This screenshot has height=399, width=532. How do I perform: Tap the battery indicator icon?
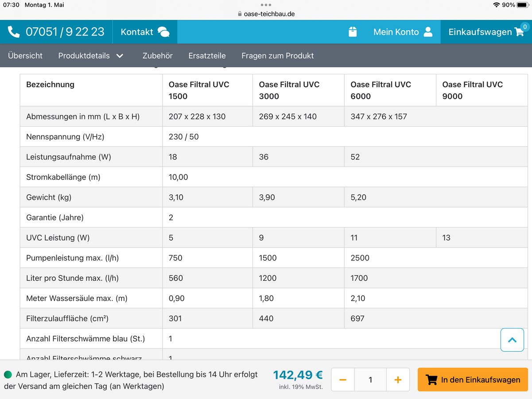pos(523,5)
